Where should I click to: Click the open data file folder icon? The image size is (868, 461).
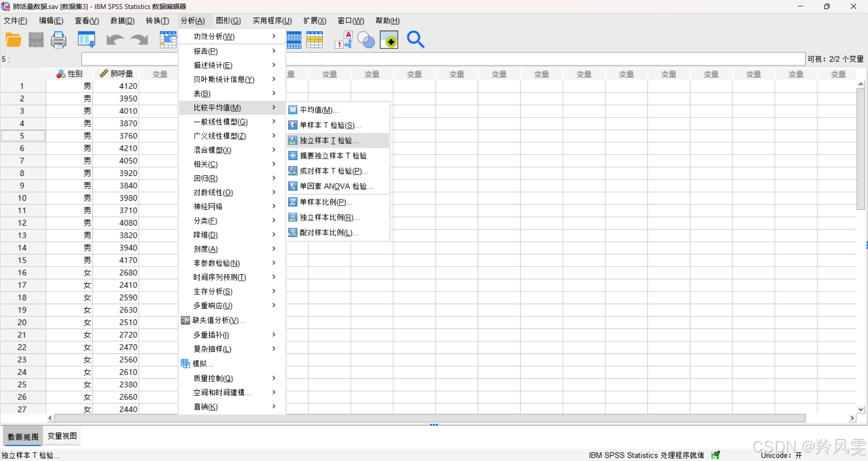(x=14, y=40)
